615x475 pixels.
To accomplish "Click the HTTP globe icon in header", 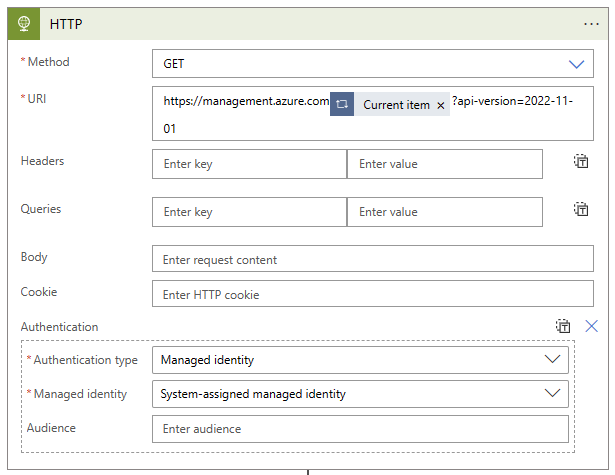I will (x=23, y=23).
